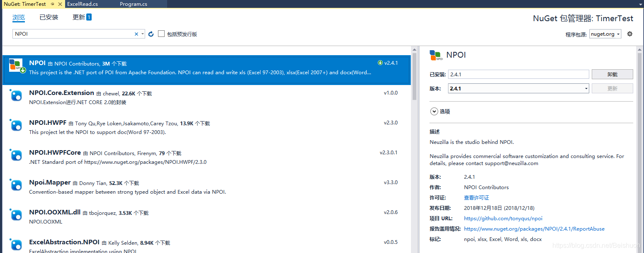The image size is (644, 253).
Task: Click the Uninstall button
Action: point(612,74)
